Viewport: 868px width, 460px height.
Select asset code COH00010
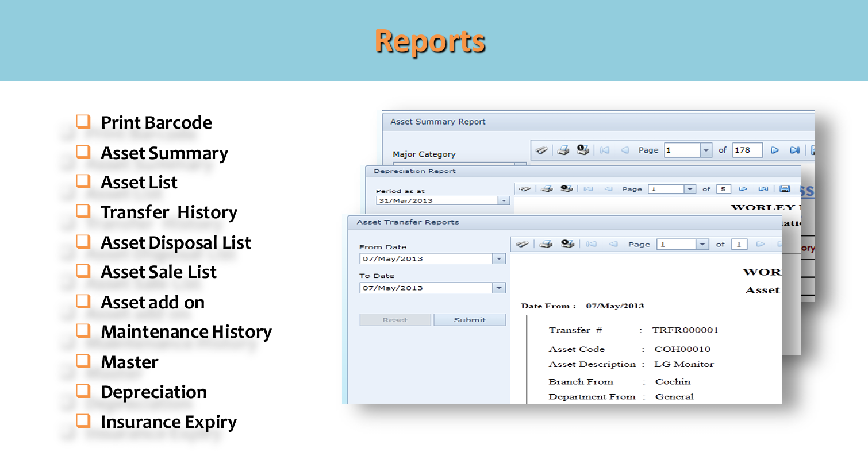pyautogui.click(x=682, y=349)
